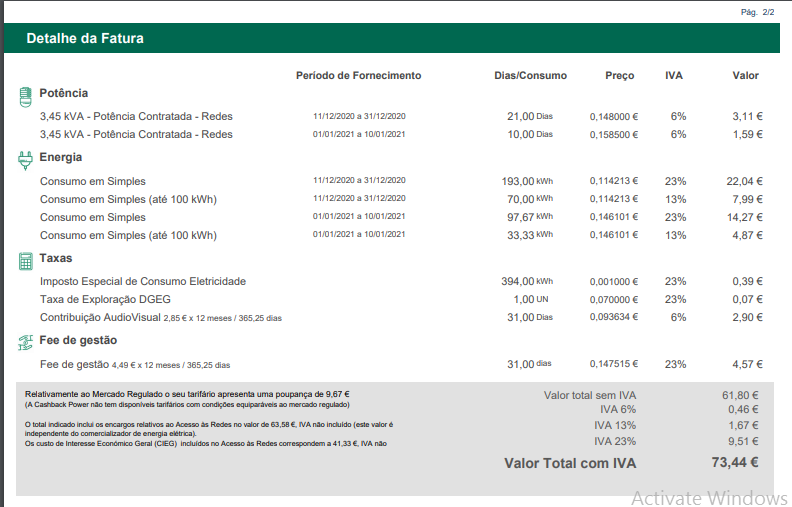792x507 pixels.
Task: Click the "1,00 UN" quantity
Action: point(531,299)
